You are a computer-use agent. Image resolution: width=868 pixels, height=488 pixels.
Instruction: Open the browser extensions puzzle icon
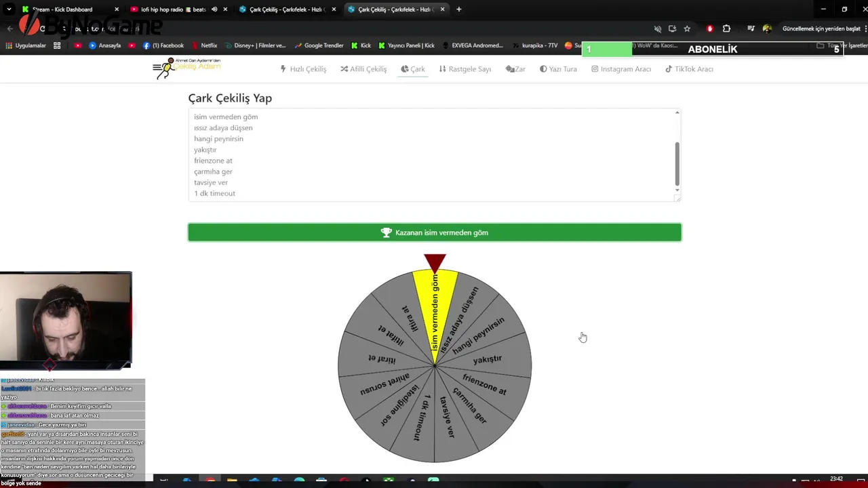coord(726,28)
